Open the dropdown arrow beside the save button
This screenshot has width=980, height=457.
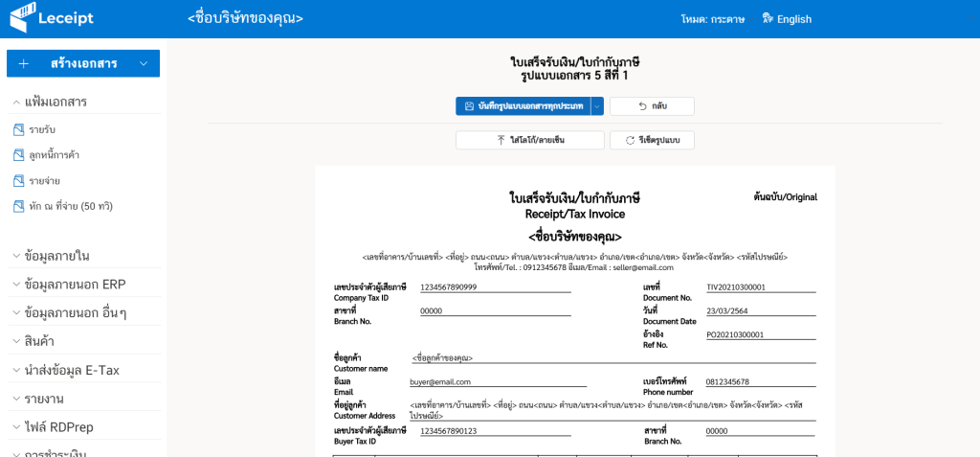point(597,106)
